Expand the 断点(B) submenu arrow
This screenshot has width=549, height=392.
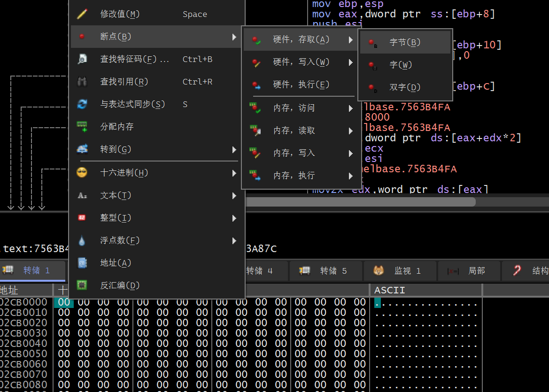point(234,37)
